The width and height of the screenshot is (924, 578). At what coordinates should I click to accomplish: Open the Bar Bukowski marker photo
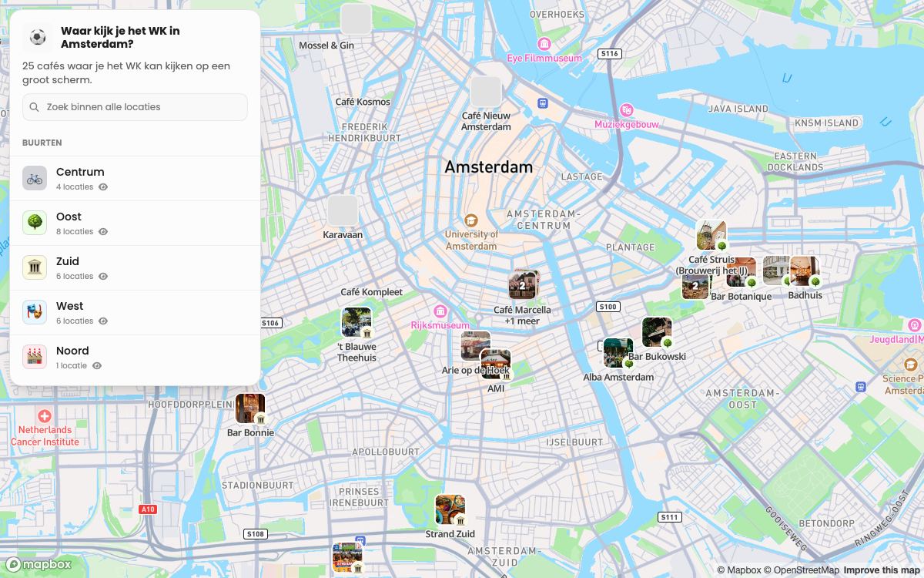pyautogui.click(x=657, y=332)
